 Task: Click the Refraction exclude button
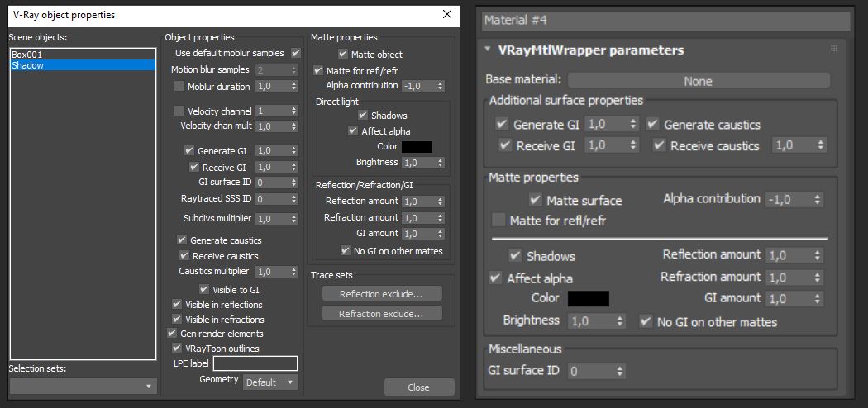[382, 314]
